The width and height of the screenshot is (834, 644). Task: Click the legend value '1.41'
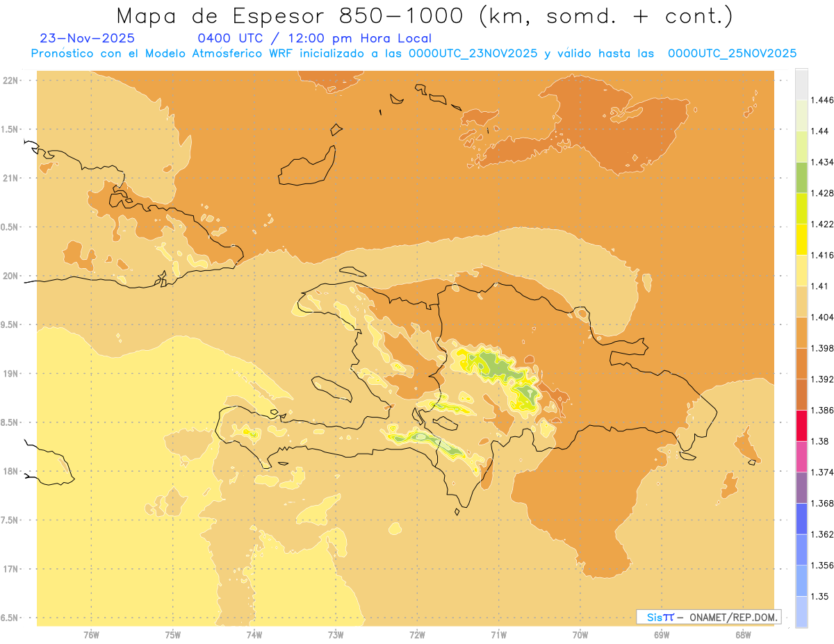coord(819,286)
